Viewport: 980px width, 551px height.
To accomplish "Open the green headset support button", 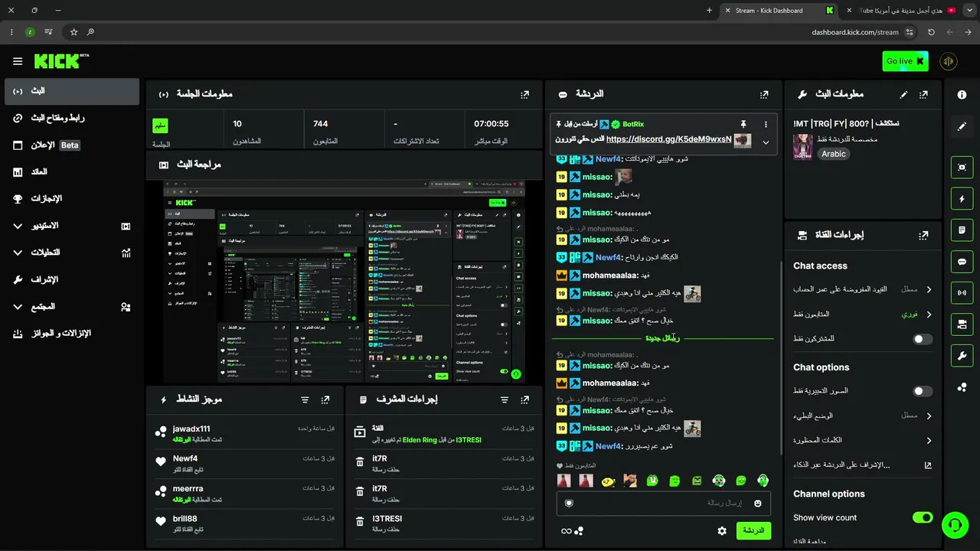I will (x=955, y=525).
